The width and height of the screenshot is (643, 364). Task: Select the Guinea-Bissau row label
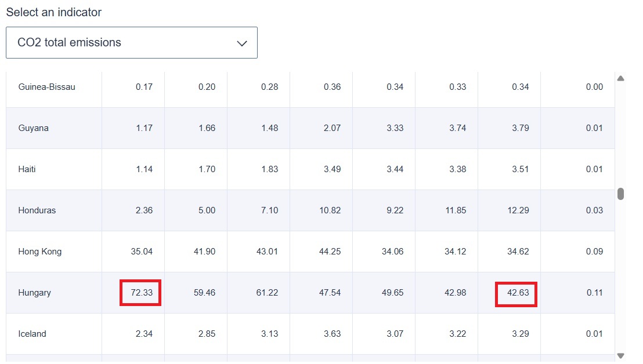tap(47, 87)
